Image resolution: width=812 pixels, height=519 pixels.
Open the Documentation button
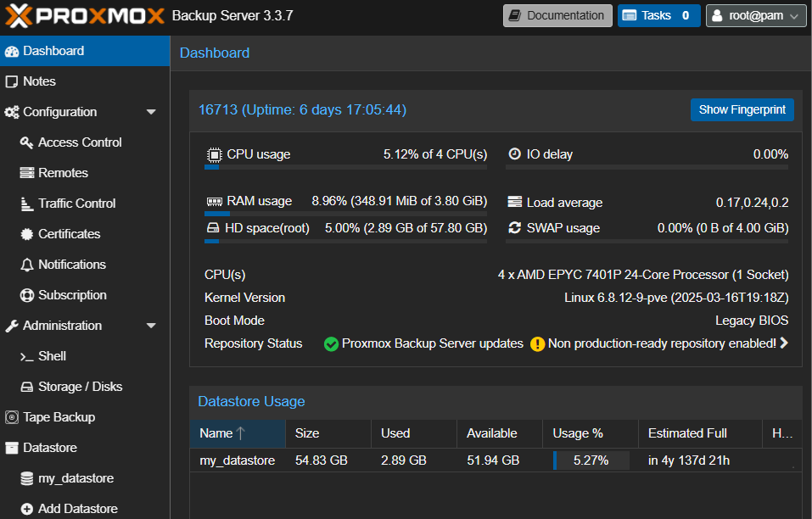point(557,15)
